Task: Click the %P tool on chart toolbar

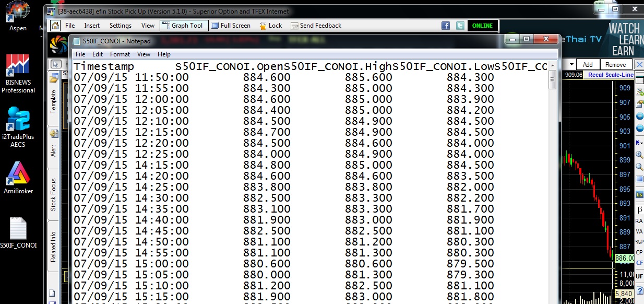Action: pyautogui.click(x=639, y=242)
